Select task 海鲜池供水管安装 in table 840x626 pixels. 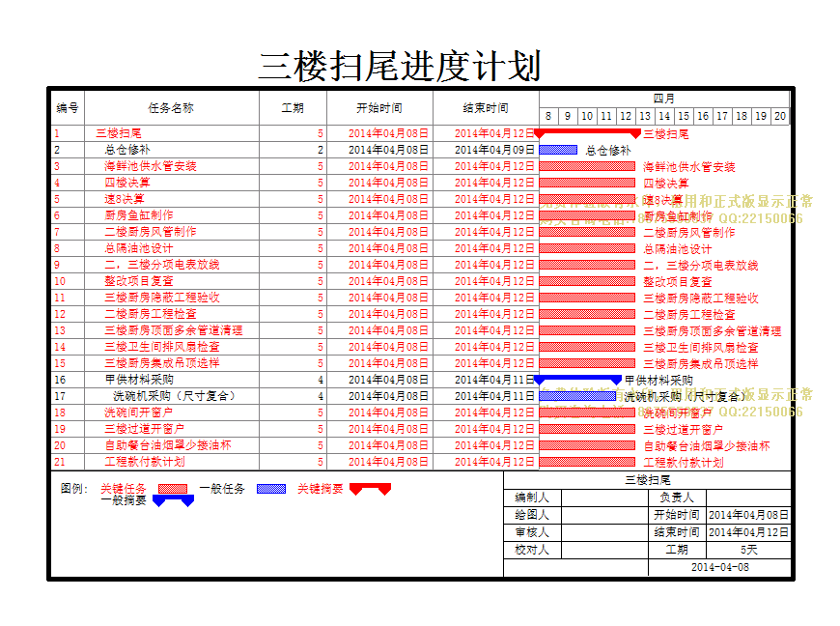click(150, 166)
